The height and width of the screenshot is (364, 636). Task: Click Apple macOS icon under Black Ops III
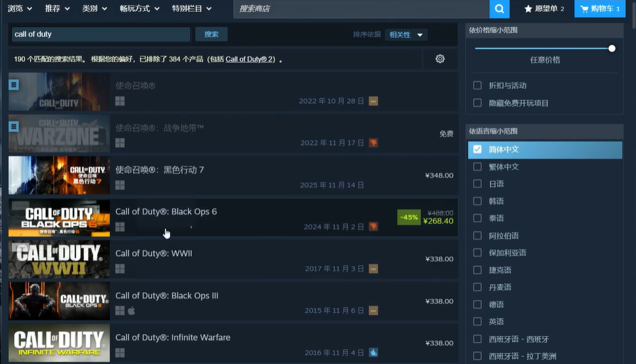pyautogui.click(x=132, y=311)
